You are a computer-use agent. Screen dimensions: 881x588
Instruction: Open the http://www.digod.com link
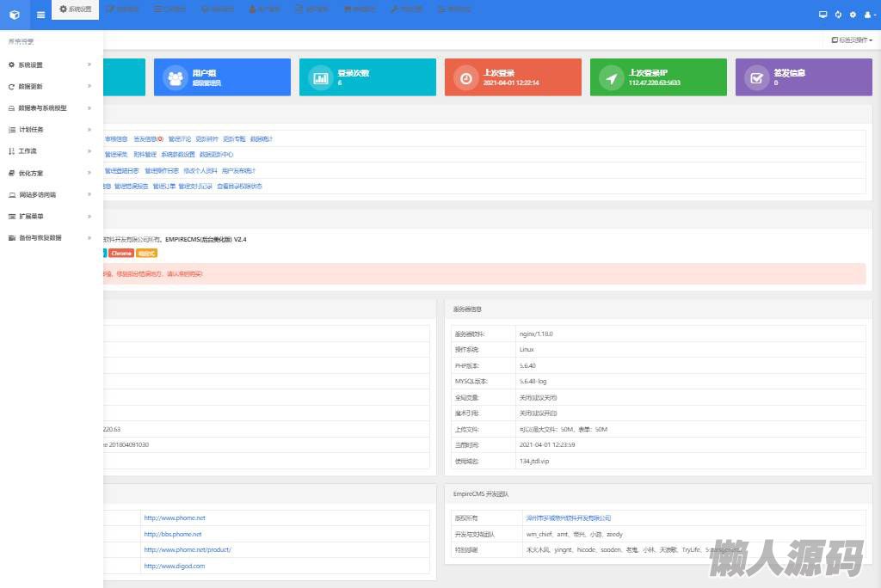click(175, 566)
